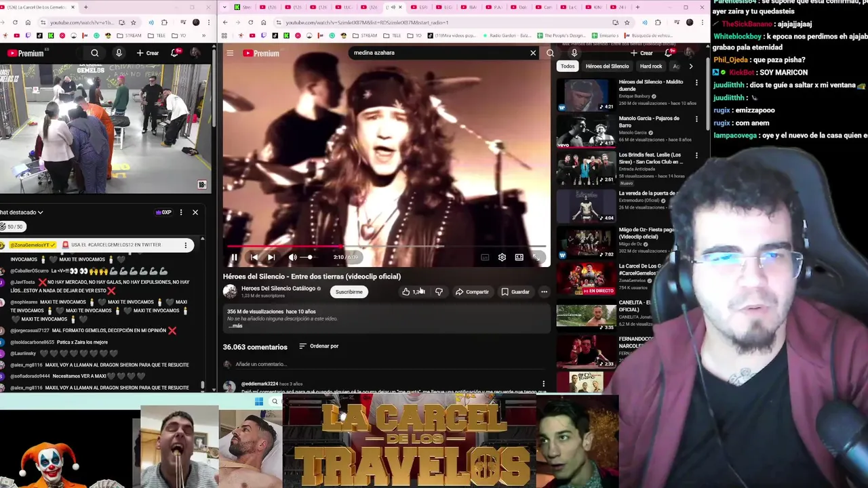The width and height of the screenshot is (868, 488).
Task: Open the TELE bookmarks folder in left window
Action: [x=157, y=36]
